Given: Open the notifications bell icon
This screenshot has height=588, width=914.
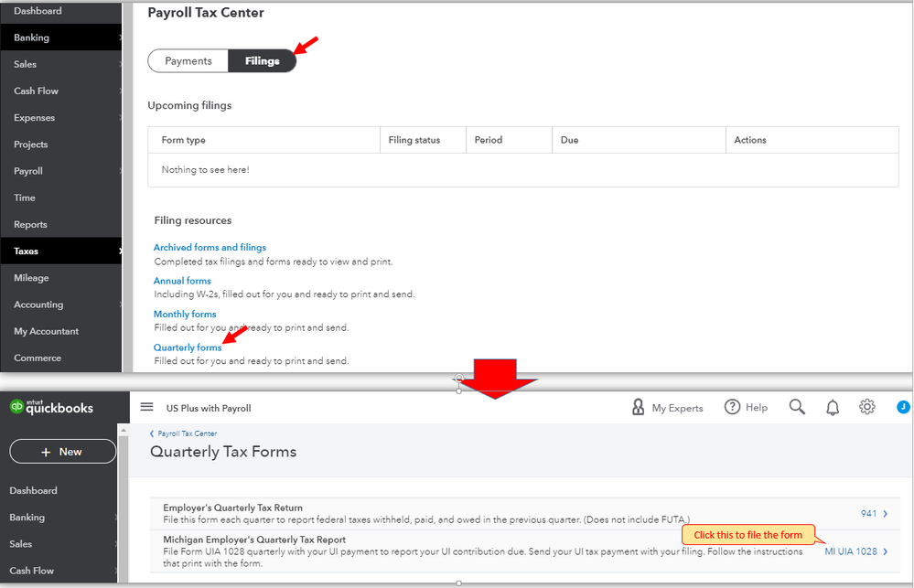Looking at the screenshot, I should (x=833, y=407).
